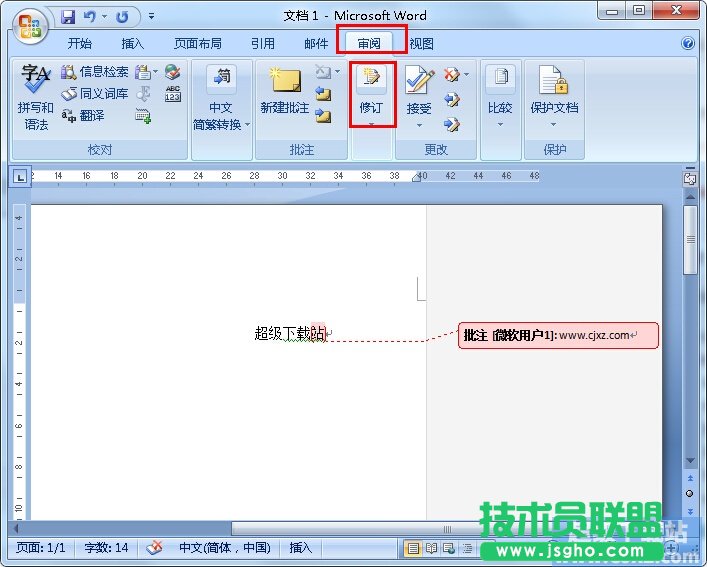
Task: Click the Office button
Action: click(x=29, y=26)
